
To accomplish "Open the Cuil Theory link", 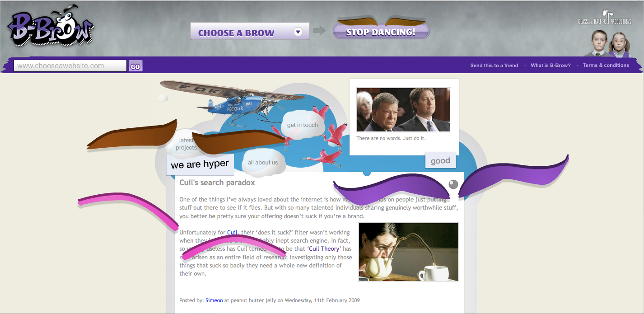I will 324,248.
